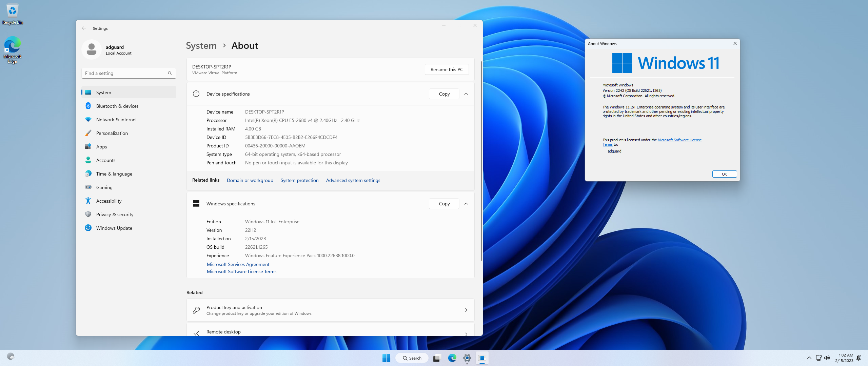Open Personalization settings
This screenshot has height=366, width=868.
tap(129, 133)
